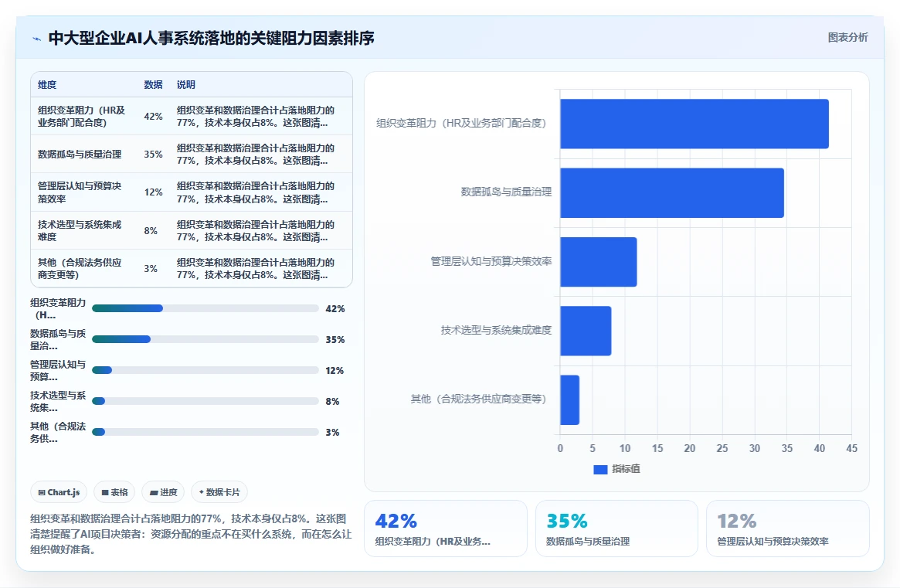This screenshot has height=588, width=900.
Task: Click the x-axis tick label 20
Action: click(690, 448)
